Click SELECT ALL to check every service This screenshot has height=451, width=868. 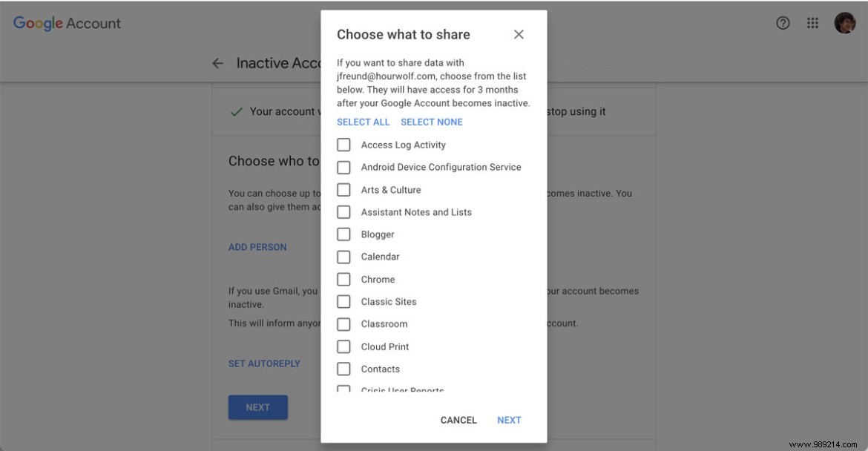363,121
